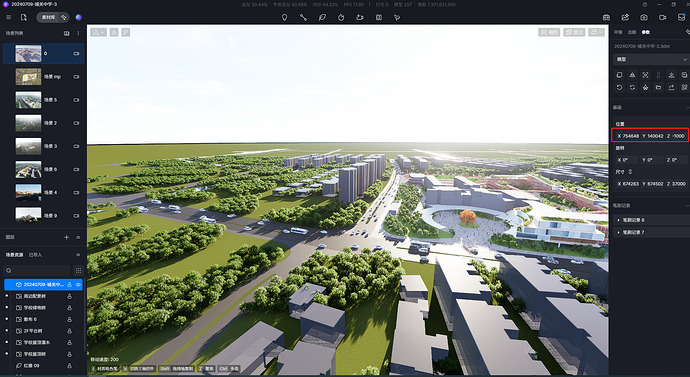The width and height of the screenshot is (690, 377).
Task: Select the 场景 mp scene thumbnail
Action: coord(28,77)
